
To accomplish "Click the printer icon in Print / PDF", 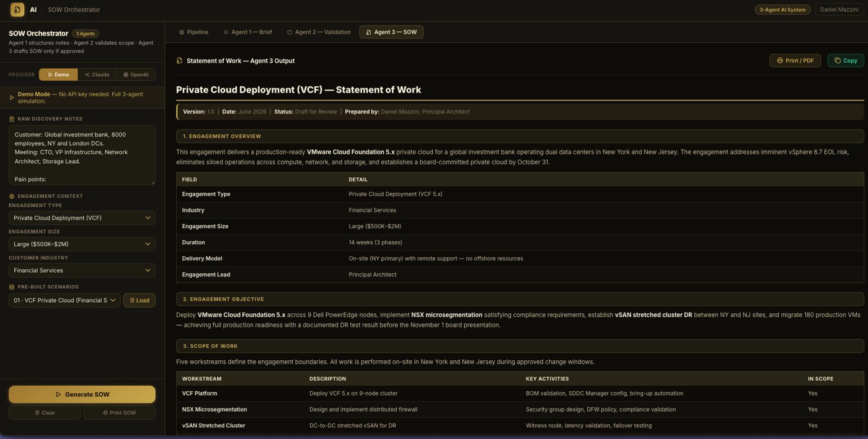I will pyautogui.click(x=780, y=60).
